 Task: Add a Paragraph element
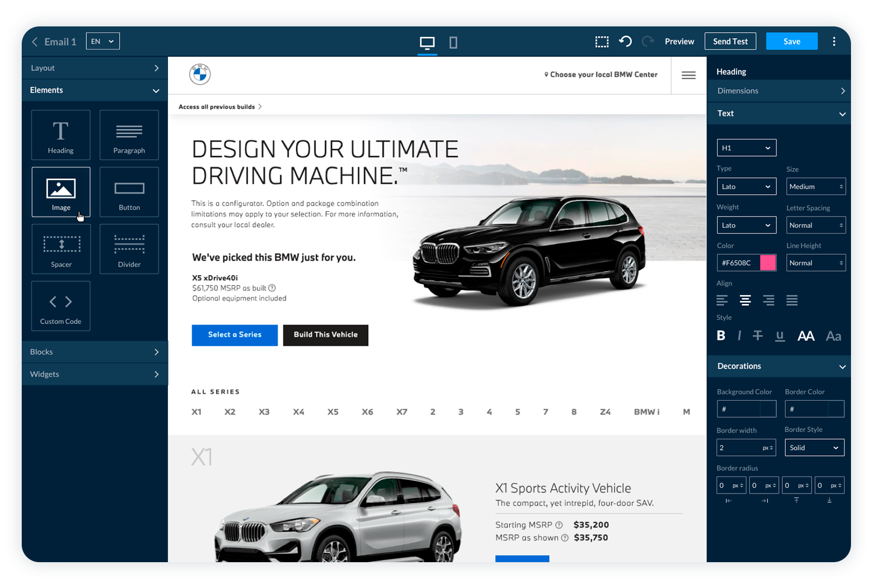pos(129,135)
